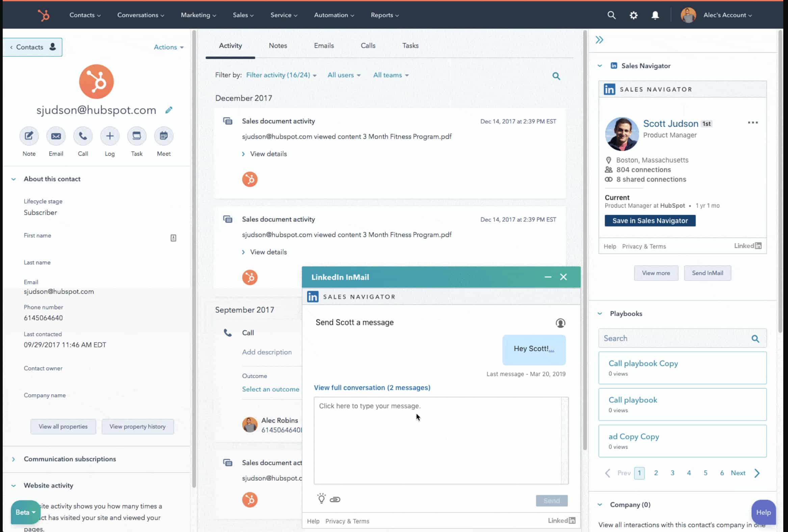Select the Call icon for this contact
Viewport: 788px width, 532px height.
point(83,136)
